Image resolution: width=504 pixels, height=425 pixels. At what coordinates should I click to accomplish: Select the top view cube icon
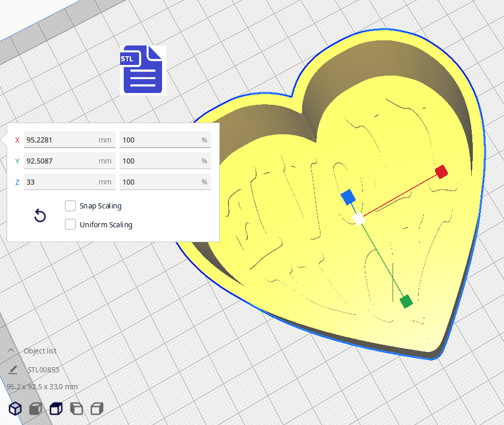point(56,409)
